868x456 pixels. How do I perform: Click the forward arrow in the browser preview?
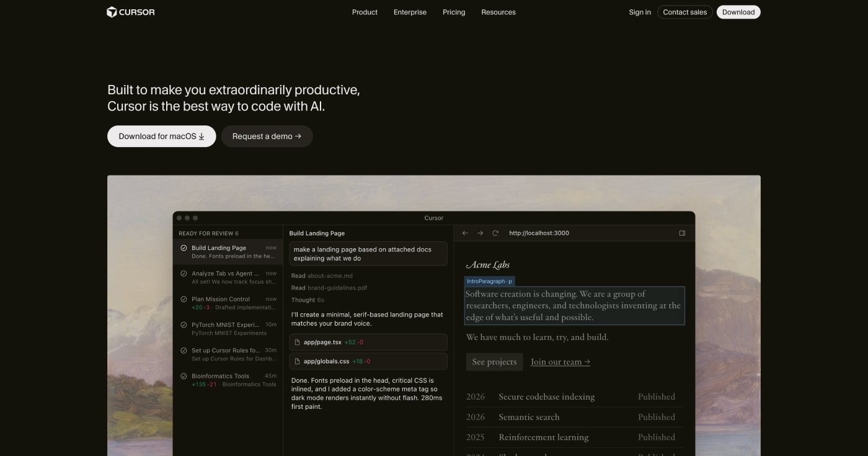(x=480, y=233)
